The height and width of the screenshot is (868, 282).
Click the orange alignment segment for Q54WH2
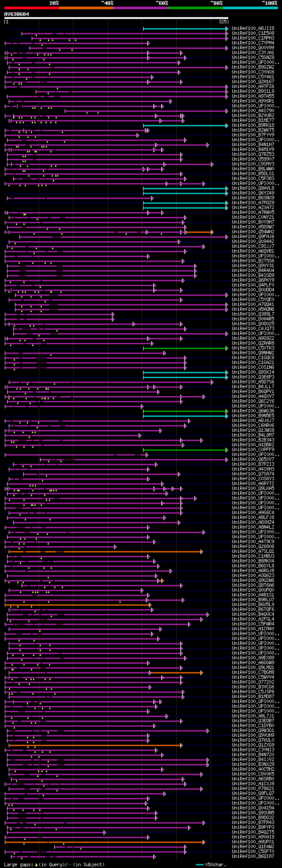point(200,232)
